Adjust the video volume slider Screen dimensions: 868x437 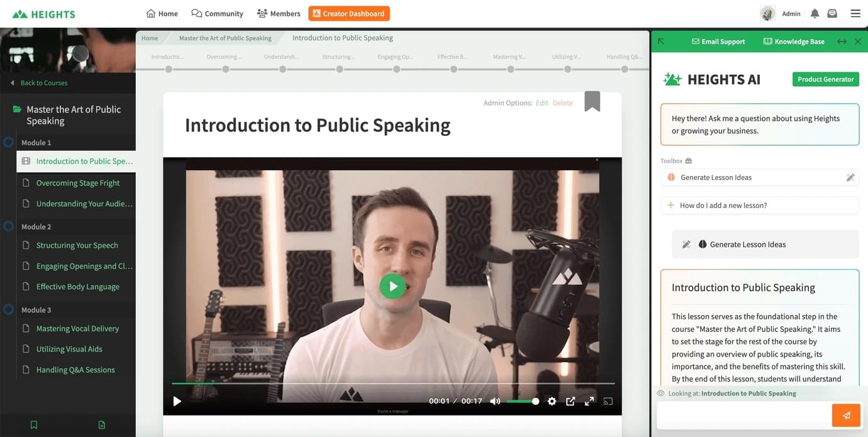click(x=522, y=401)
